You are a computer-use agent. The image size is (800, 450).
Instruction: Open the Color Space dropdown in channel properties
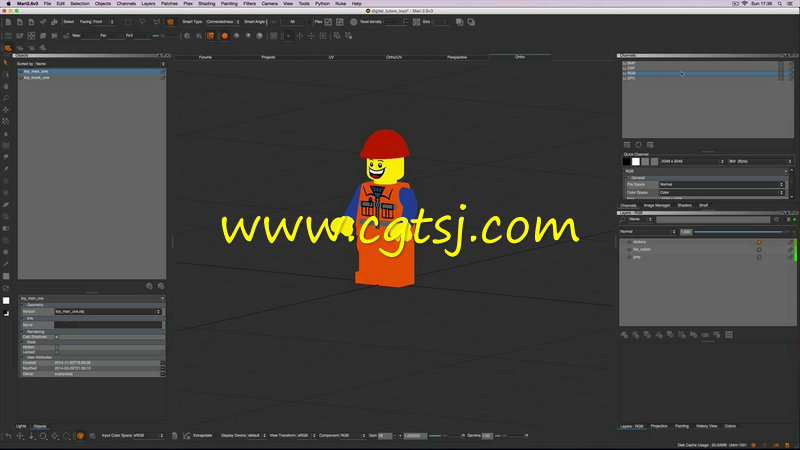coord(721,192)
